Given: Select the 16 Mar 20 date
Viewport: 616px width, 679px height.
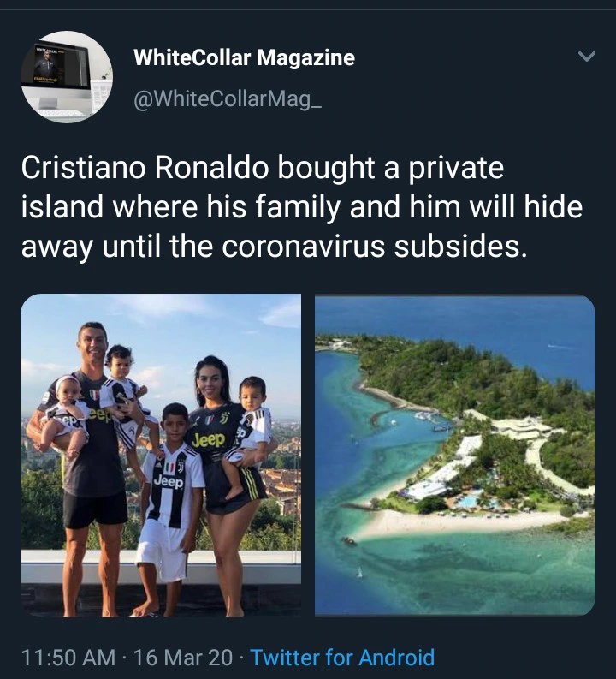Looking at the screenshot, I should click(x=183, y=658).
